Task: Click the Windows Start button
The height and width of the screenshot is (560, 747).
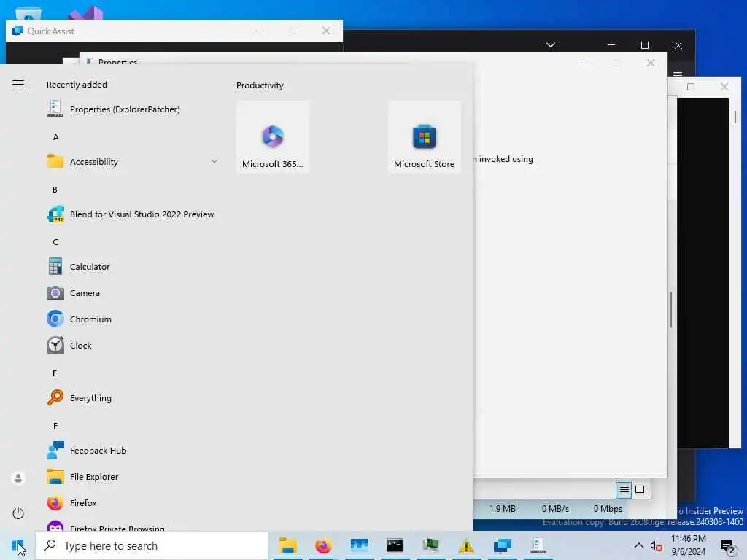Action: point(18,545)
